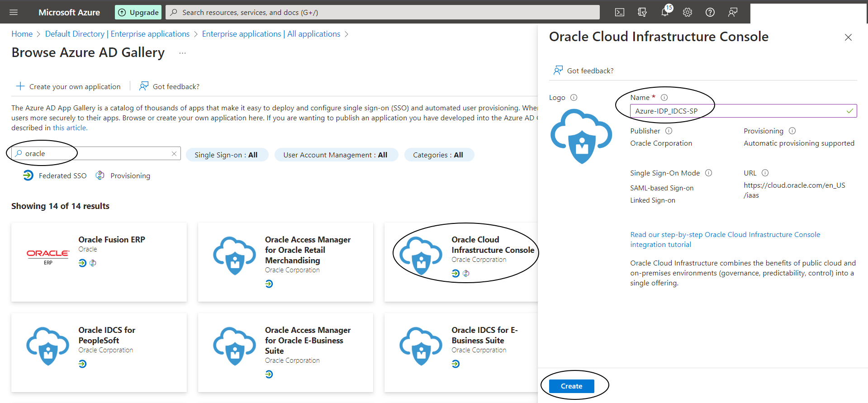Open the User Account Management filter
This screenshot has width=868, height=403.
point(335,155)
